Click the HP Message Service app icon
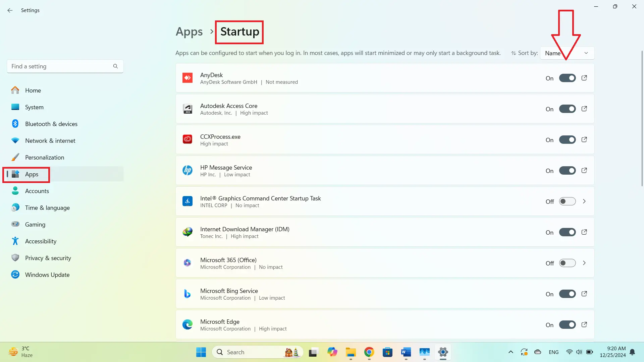 click(x=187, y=170)
